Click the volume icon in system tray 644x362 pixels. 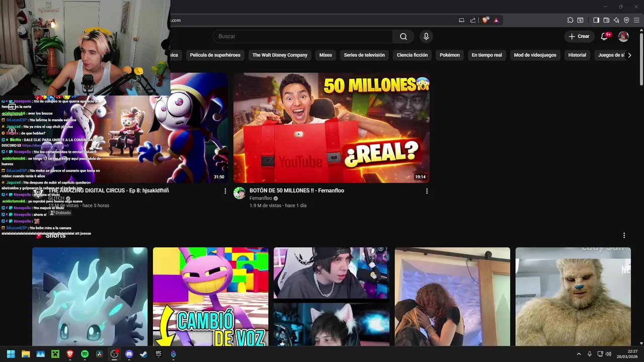coord(608,354)
